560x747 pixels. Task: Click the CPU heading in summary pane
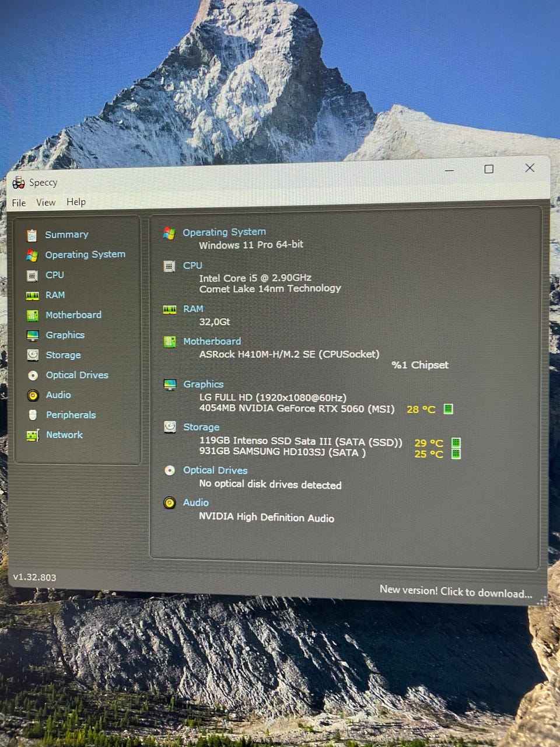pyautogui.click(x=192, y=266)
